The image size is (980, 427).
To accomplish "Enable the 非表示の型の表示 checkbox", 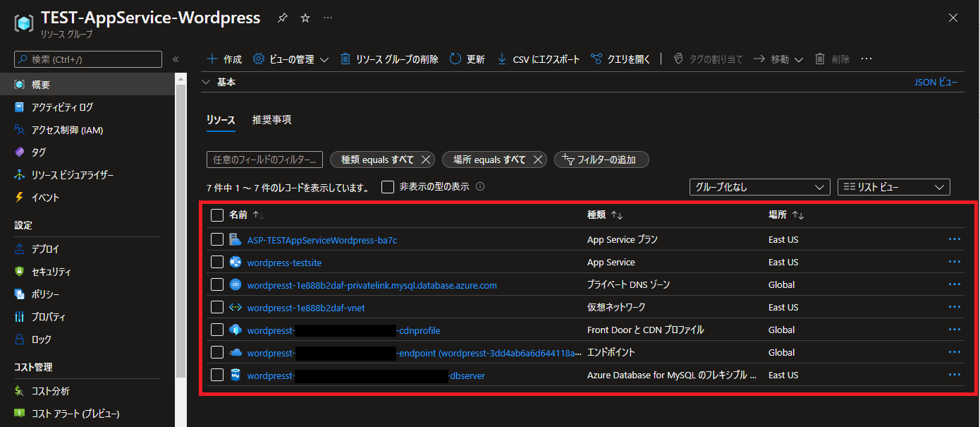I will [x=388, y=187].
